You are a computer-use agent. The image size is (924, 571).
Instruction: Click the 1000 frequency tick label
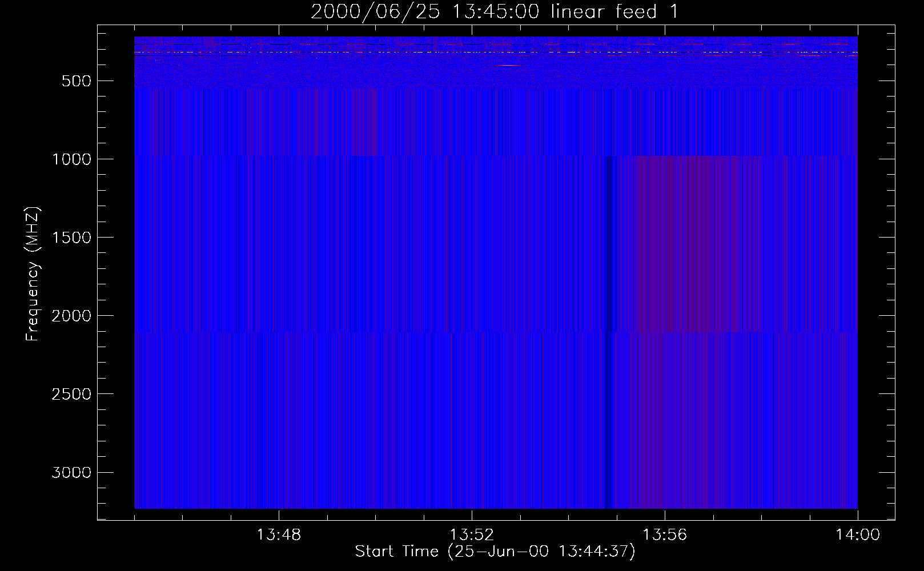[x=71, y=159]
